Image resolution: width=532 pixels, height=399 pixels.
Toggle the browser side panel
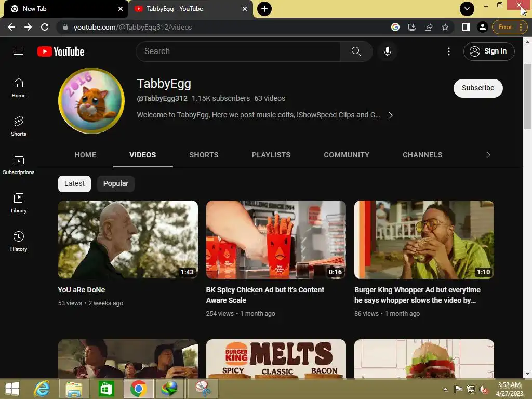pyautogui.click(x=466, y=27)
